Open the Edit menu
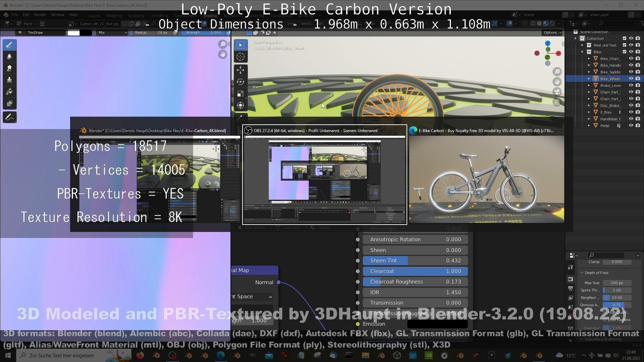644x362 pixels. click(x=26, y=15)
